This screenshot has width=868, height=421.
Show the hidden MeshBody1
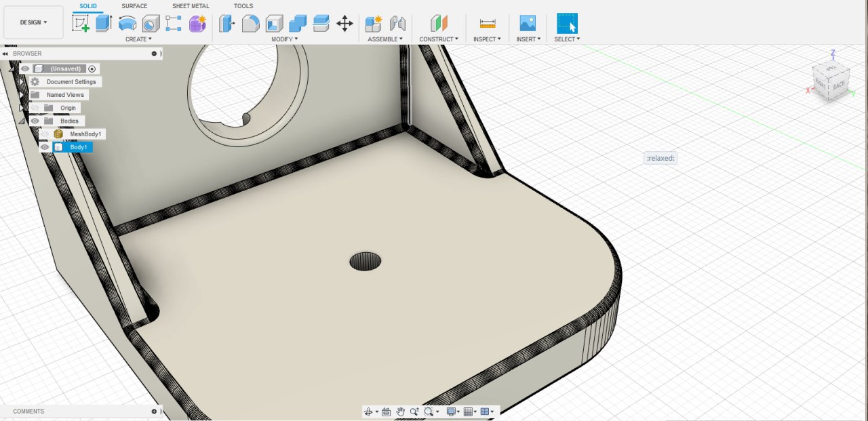(x=45, y=134)
